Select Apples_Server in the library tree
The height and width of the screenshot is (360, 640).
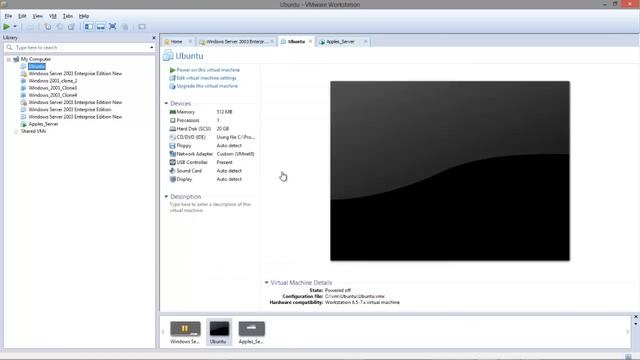(43, 124)
